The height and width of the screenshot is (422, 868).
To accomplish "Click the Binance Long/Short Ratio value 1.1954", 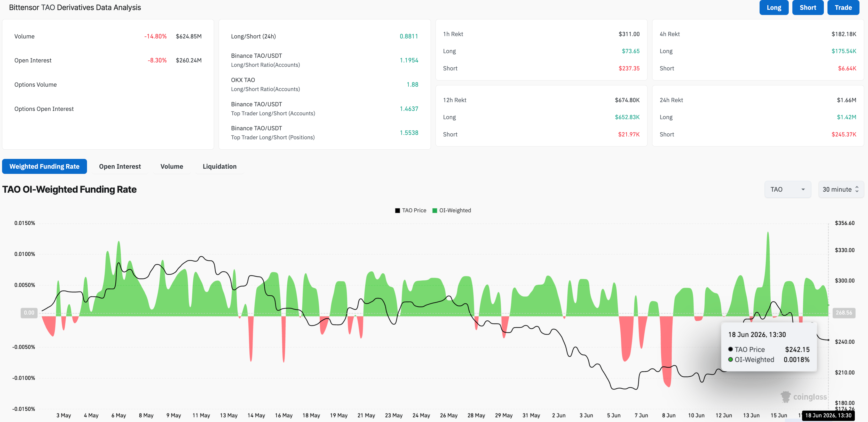I will pos(409,60).
